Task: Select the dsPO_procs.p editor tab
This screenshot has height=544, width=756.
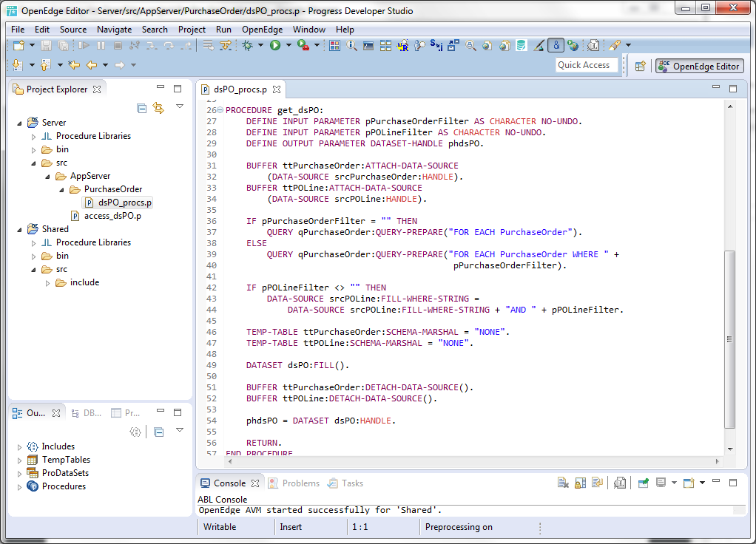Action: point(240,89)
